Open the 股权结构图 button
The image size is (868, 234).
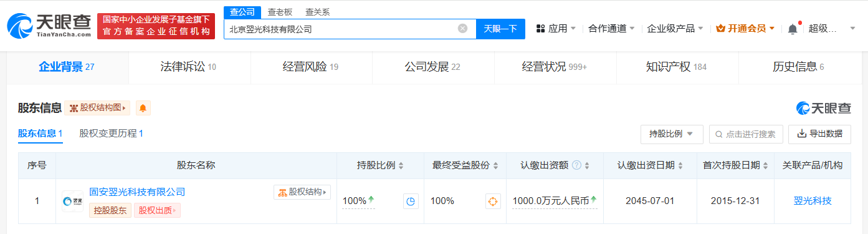click(98, 108)
